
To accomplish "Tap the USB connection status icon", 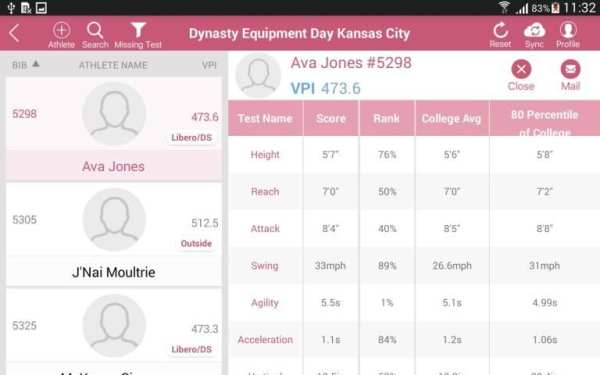I will pos(11,8).
